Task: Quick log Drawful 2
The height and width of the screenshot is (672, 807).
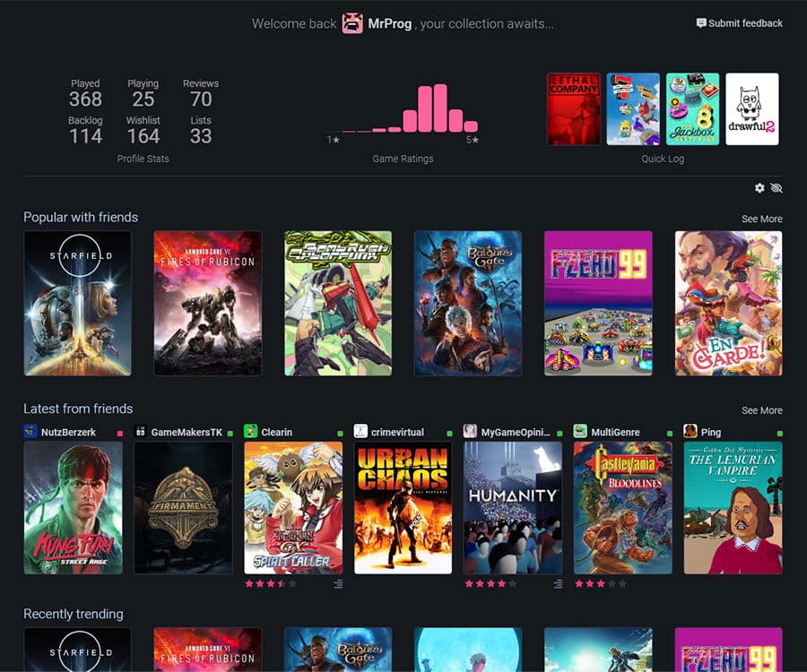Action: [x=752, y=109]
